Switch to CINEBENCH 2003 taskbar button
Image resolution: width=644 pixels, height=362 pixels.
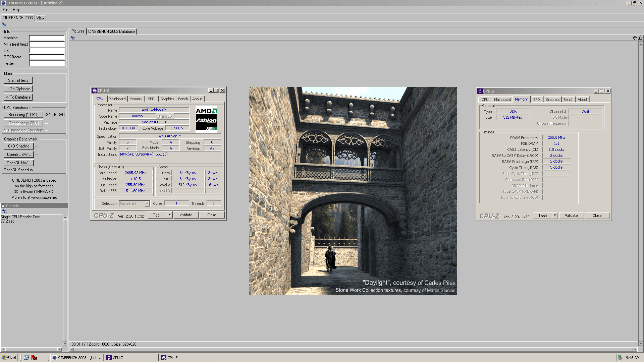tap(77, 358)
